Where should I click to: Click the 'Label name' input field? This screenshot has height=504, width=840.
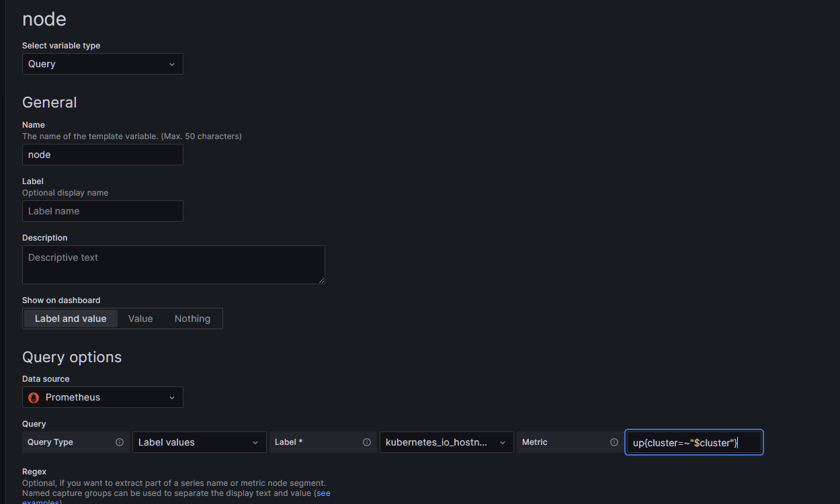102,211
